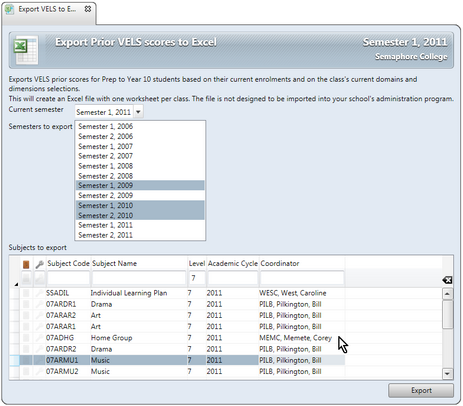Screen dimensions: 463x406
Task: Click the tab icon on the Export VELS tab
Action: (10, 9)
